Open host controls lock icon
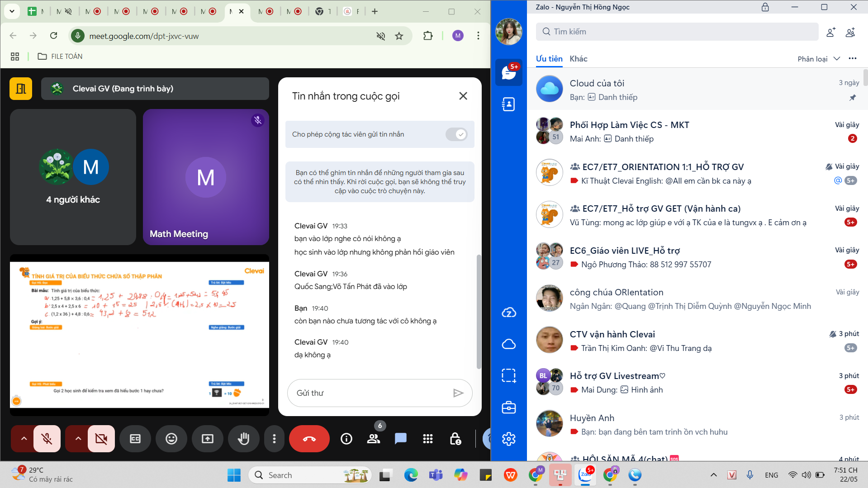Image resolution: width=868 pixels, height=488 pixels. (455, 439)
